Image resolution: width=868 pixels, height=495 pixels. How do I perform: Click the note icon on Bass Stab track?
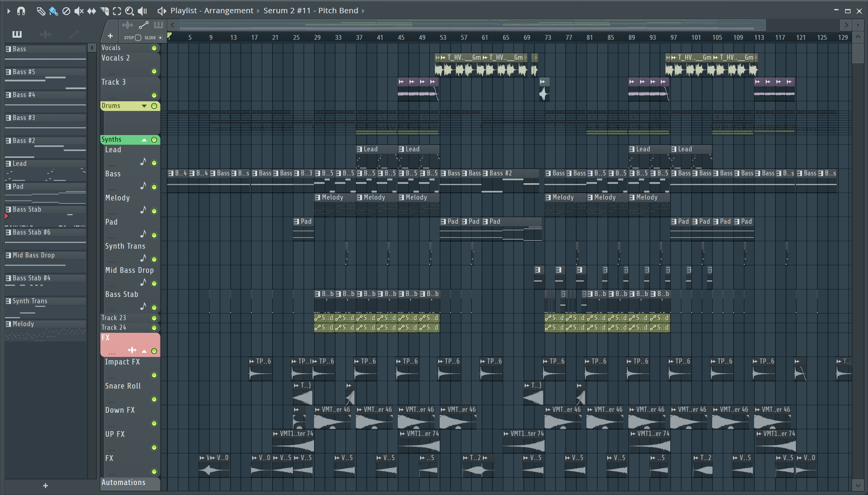point(143,306)
